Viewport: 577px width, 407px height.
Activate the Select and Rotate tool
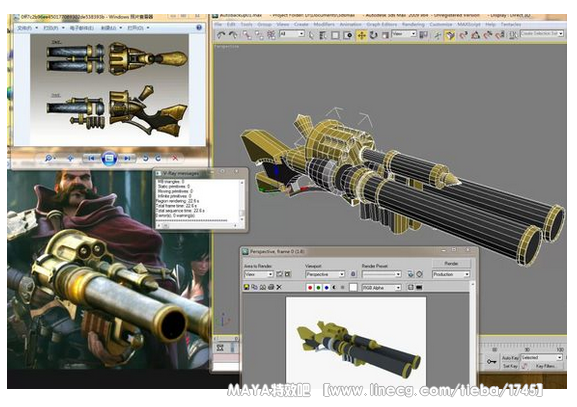[x=374, y=35]
